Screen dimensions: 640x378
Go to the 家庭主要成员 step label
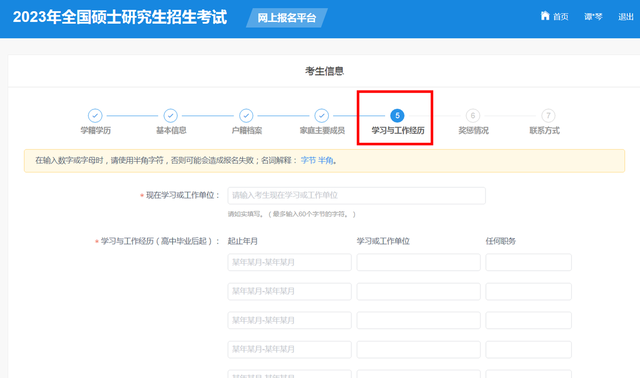click(322, 131)
